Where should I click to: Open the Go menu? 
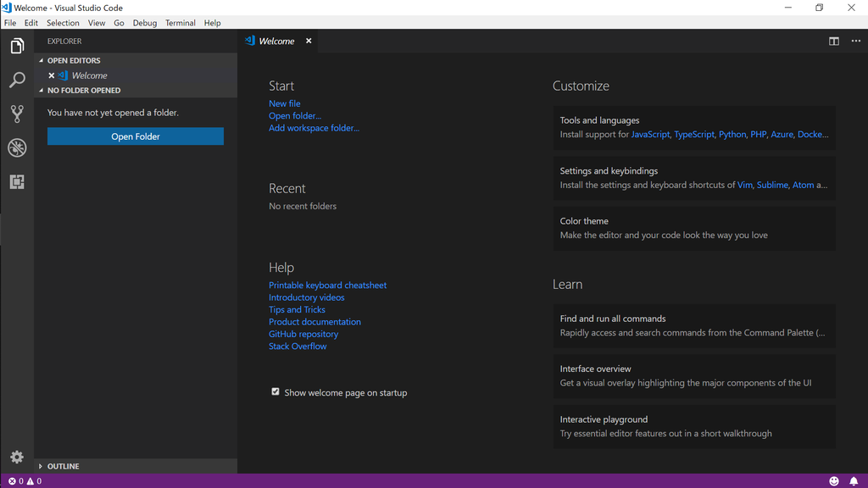119,23
